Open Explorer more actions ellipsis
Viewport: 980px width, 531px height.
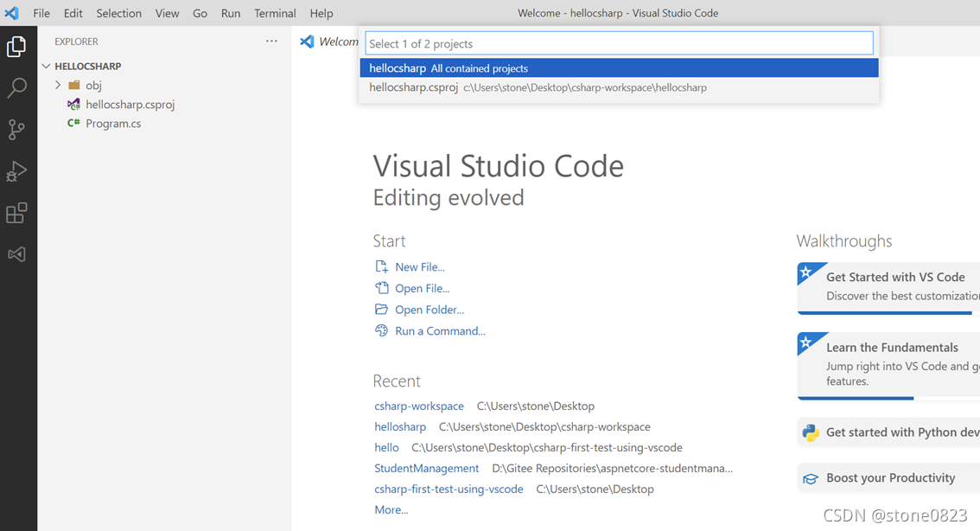[271, 42]
